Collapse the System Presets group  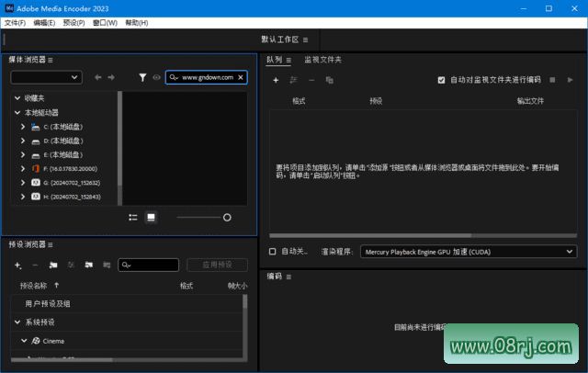click(17, 322)
